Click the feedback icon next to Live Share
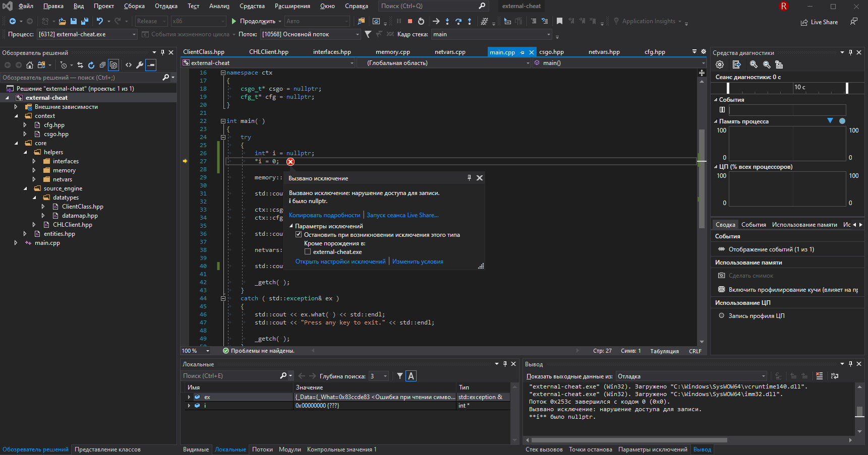 click(853, 22)
